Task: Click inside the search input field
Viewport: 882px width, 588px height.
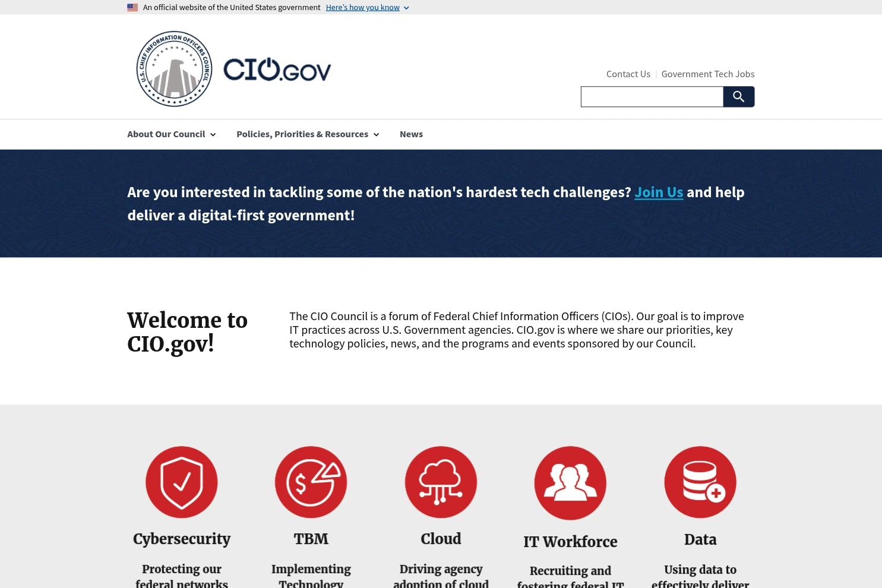Action: tap(652, 96)
